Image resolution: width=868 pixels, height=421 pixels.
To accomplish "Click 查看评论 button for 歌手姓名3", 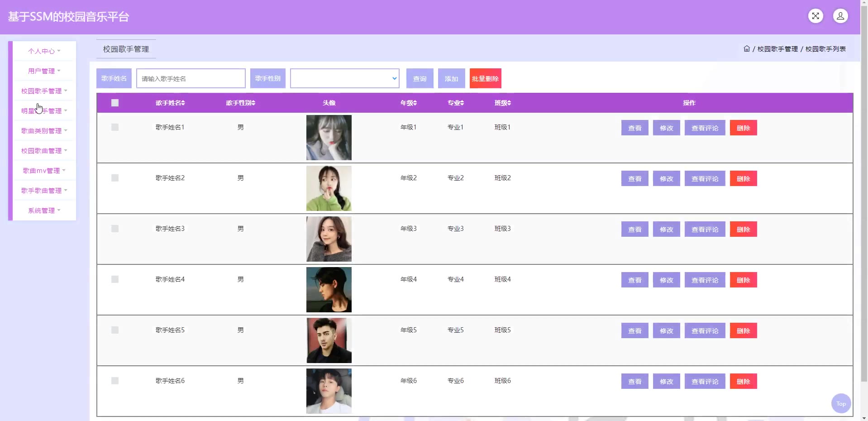I will tap(705, 229).
